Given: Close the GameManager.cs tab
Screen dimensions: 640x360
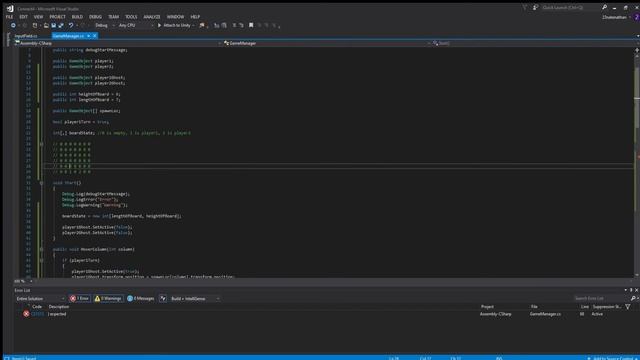Looking at the screenshot, I should 95,36.
